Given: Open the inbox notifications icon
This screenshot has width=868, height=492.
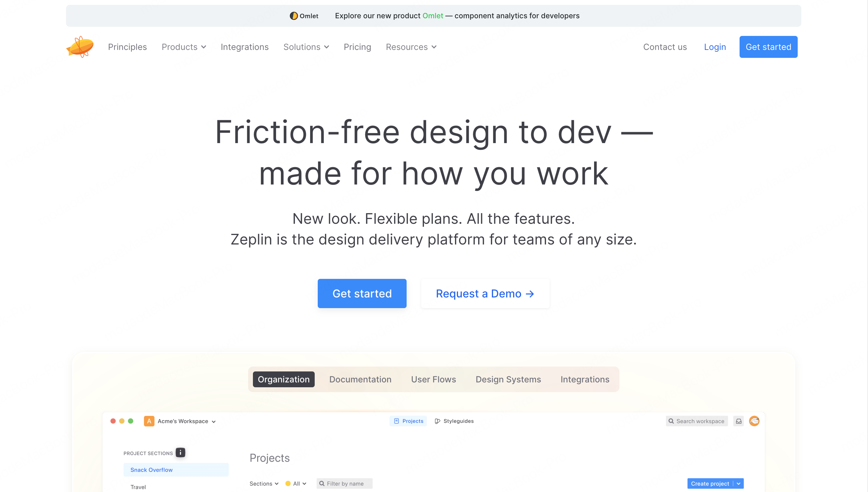Looking at the screenshot, I should pos(739,421).
